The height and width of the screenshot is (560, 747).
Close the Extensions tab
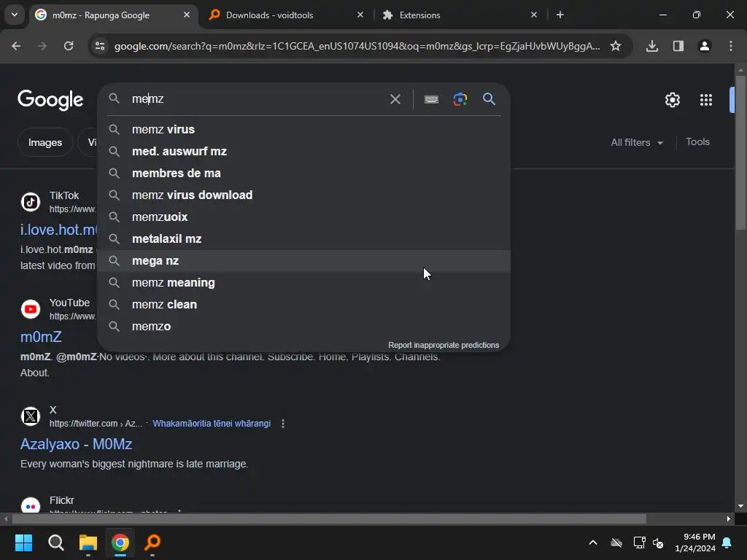533,15
